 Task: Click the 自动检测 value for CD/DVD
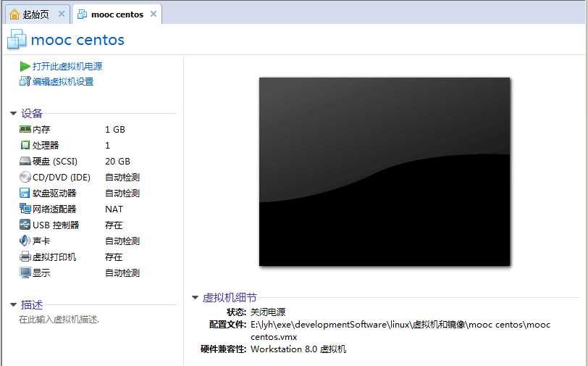122,177
